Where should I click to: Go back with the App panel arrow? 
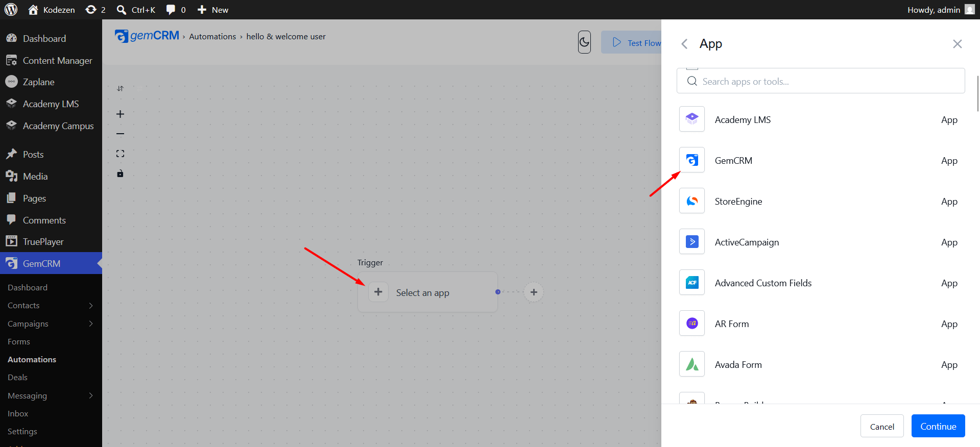point(684,44)
